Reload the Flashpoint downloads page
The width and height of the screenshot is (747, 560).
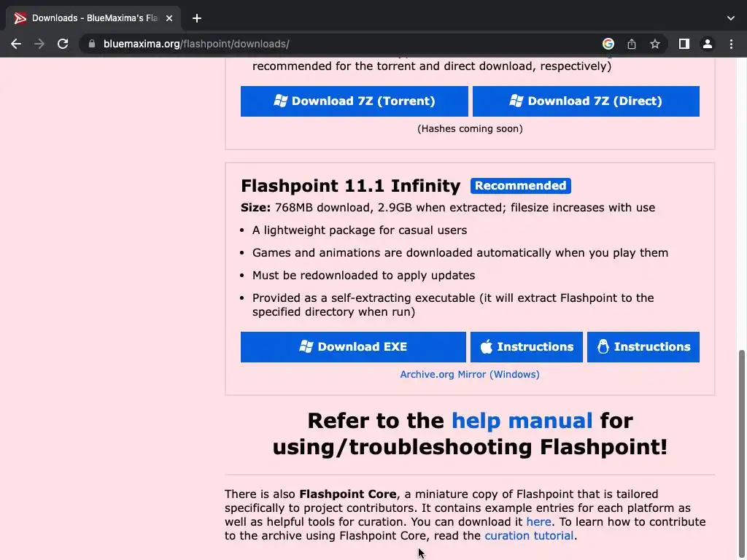(63, 44)
